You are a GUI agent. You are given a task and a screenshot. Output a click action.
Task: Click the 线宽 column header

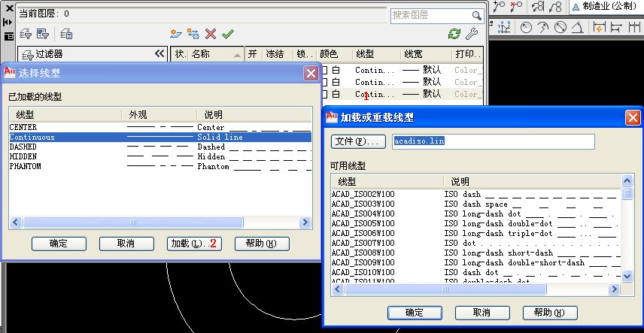[425, 54]
